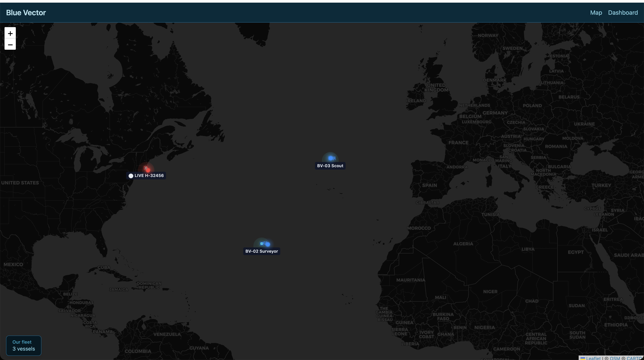Click the UNITED STATES map label

(20, 183)
